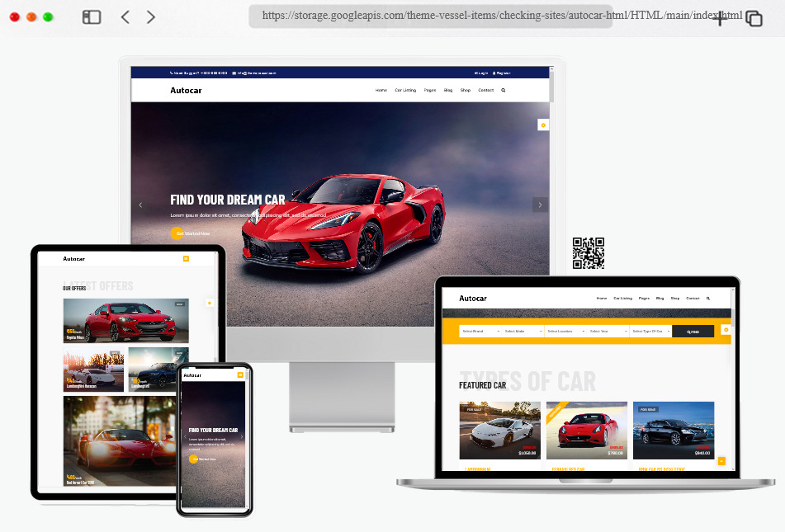This screenshot has height=532, width=785.
Task: Click the sidebar icon at top-left of the browser
Action: 91,16
